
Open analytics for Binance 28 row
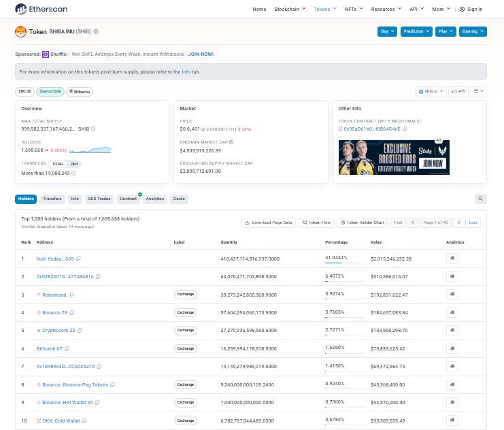point(452,312)
